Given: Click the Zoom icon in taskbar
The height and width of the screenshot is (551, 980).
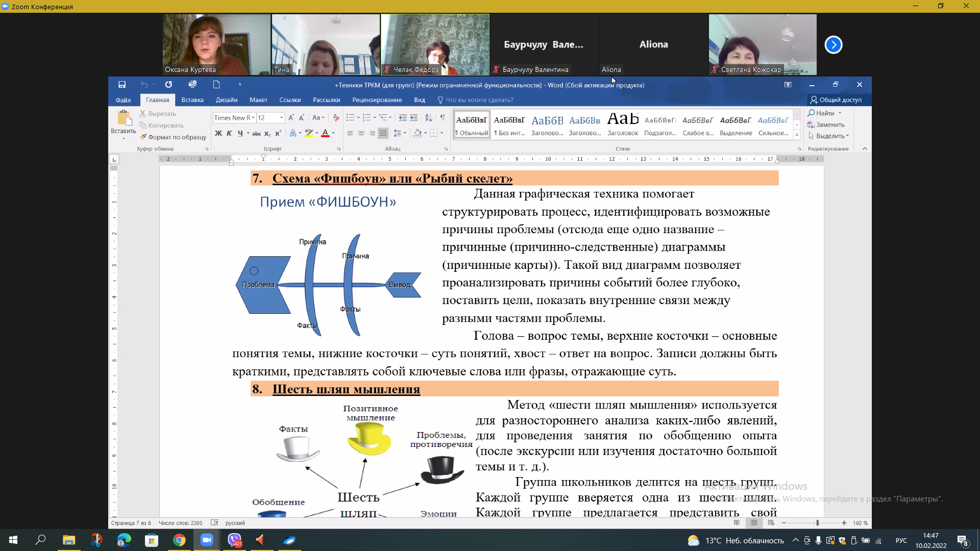Looking at the screenshot, I should (207, 540).
